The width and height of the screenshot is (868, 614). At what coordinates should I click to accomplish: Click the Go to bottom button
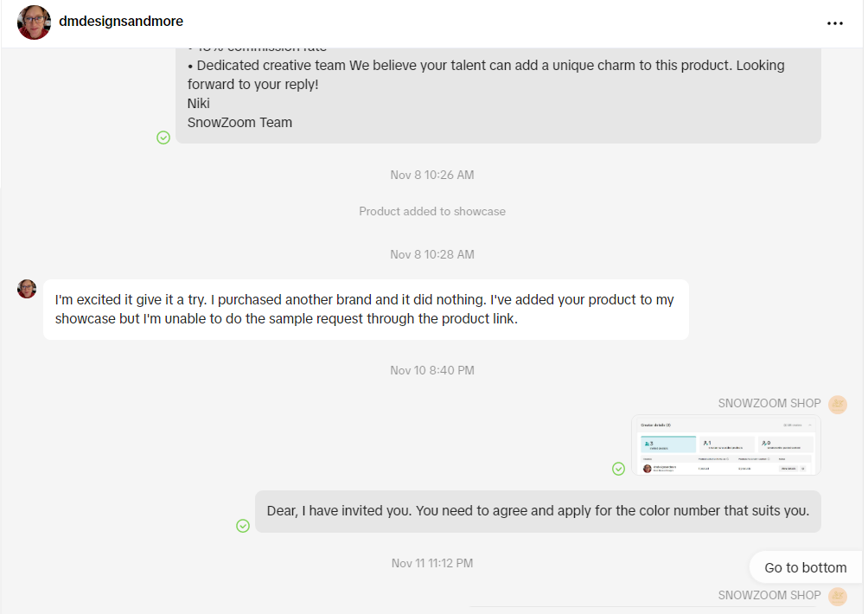805,567
